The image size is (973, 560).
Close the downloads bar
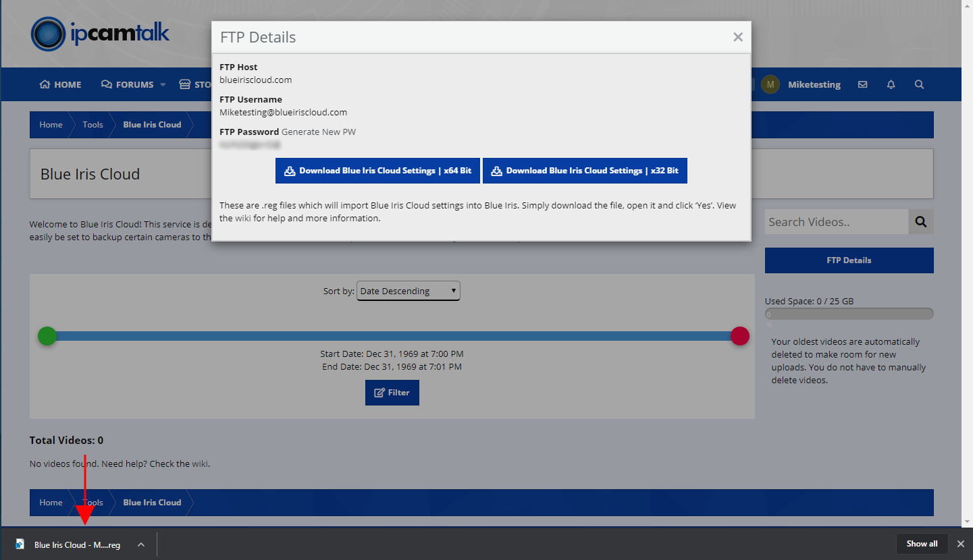click(x=961, y=544)
